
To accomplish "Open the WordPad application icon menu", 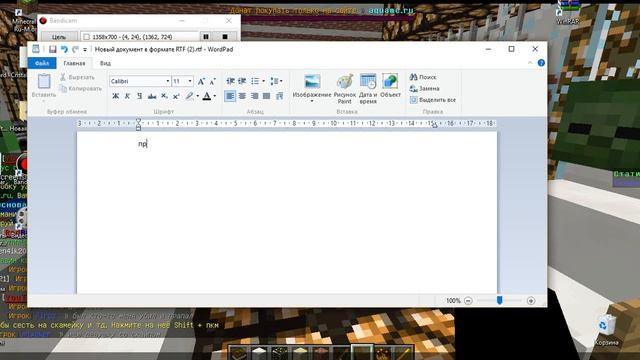I will [36, 49].
